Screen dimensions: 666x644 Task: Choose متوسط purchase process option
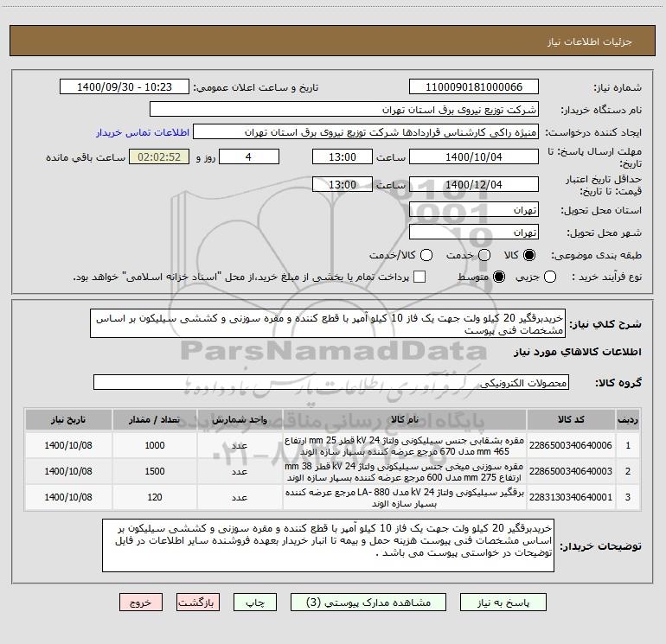(x=499, y=277)
